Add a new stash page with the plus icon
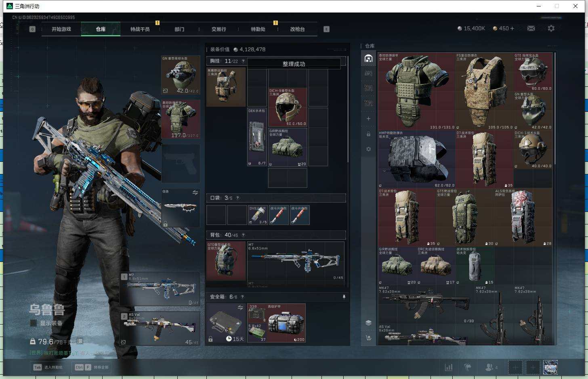This screenshot has height=379, width=588. click(x=368, y=119)
